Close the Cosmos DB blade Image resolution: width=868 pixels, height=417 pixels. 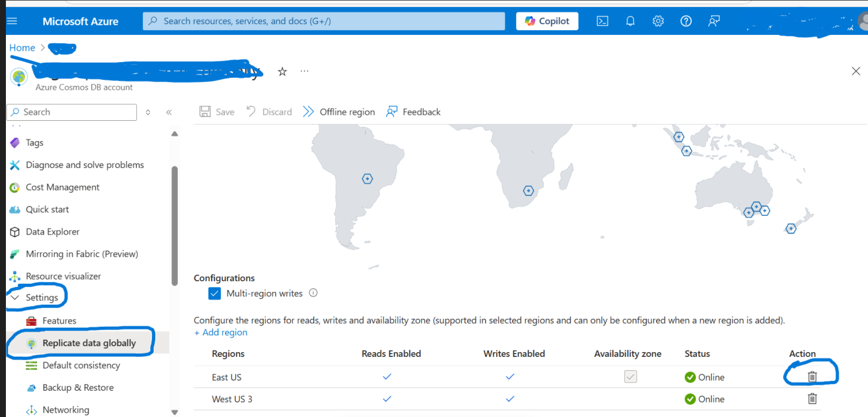click(x=856, y=71)
